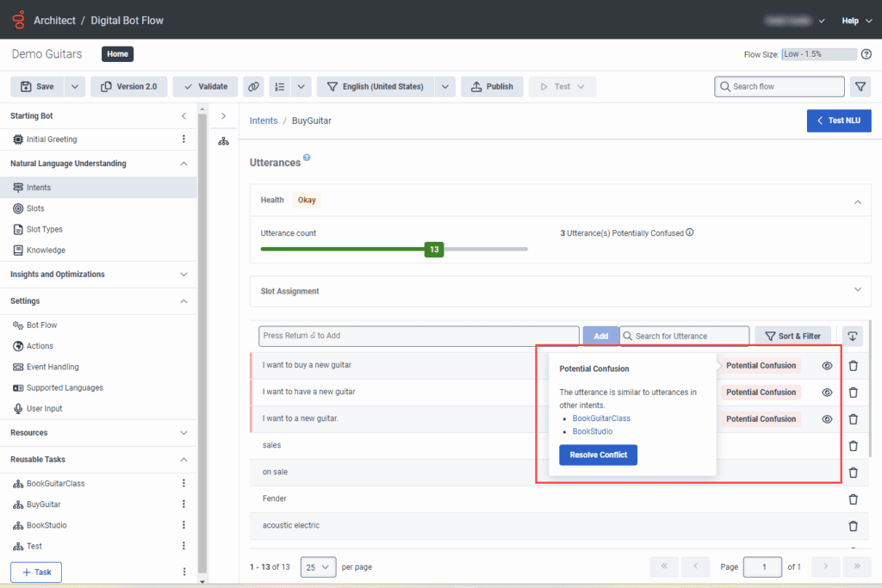Click the flow size help question icon
Screen dimensions: 882x588
(x=866, y=54)
